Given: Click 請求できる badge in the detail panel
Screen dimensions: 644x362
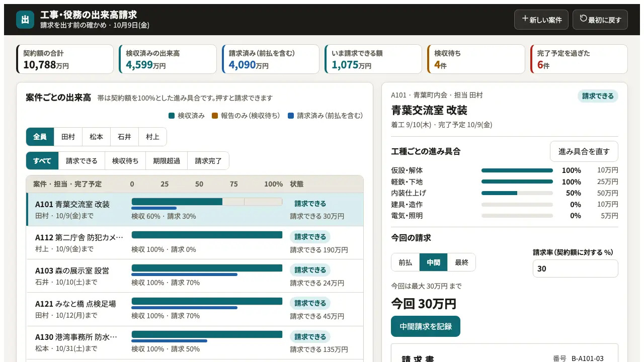Looking at the screenshot, I should tap(598, 96).
